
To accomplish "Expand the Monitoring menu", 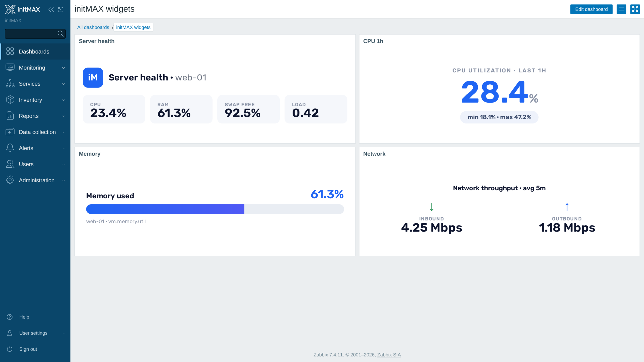I will [35, 68].
